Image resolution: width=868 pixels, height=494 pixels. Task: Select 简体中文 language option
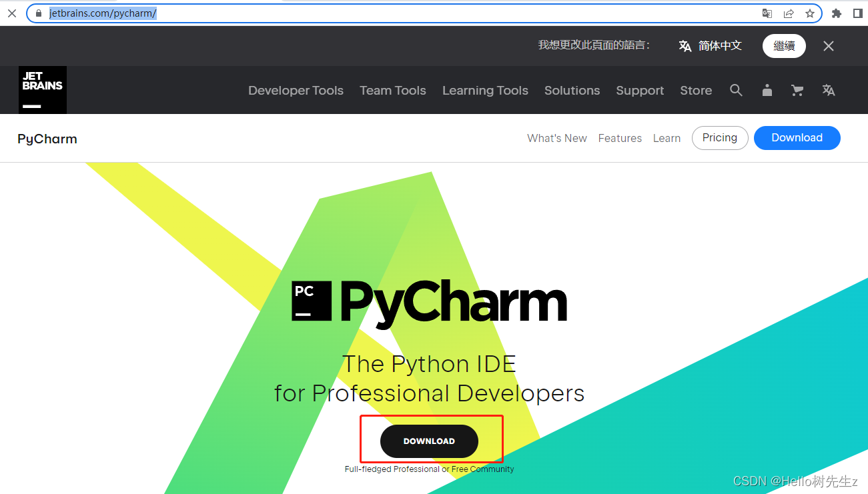(x=720, y=46)
